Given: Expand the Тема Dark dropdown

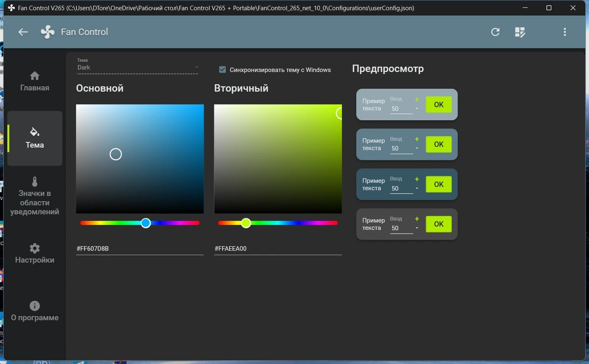Looking at the screenshot, I should pyautogui.click(x=138, y=67).
